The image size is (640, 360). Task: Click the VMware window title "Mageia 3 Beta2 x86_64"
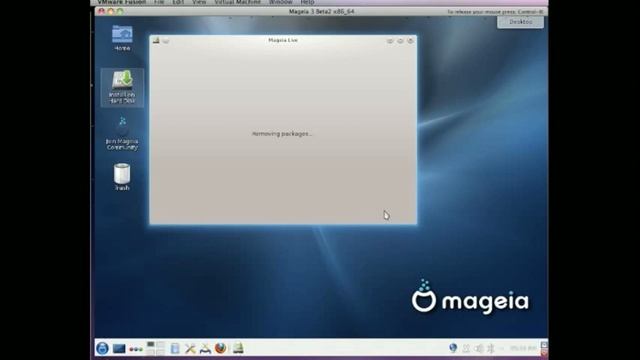pos(322,11)
